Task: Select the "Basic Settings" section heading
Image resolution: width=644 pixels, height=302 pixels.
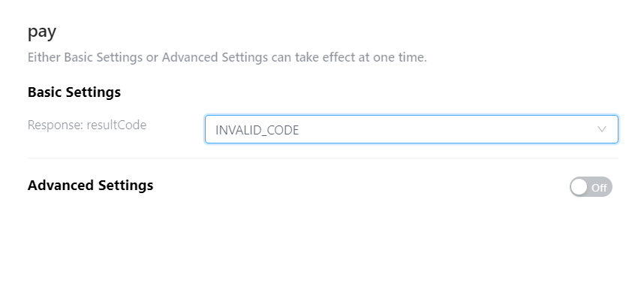Action: (x=74, y=92)
